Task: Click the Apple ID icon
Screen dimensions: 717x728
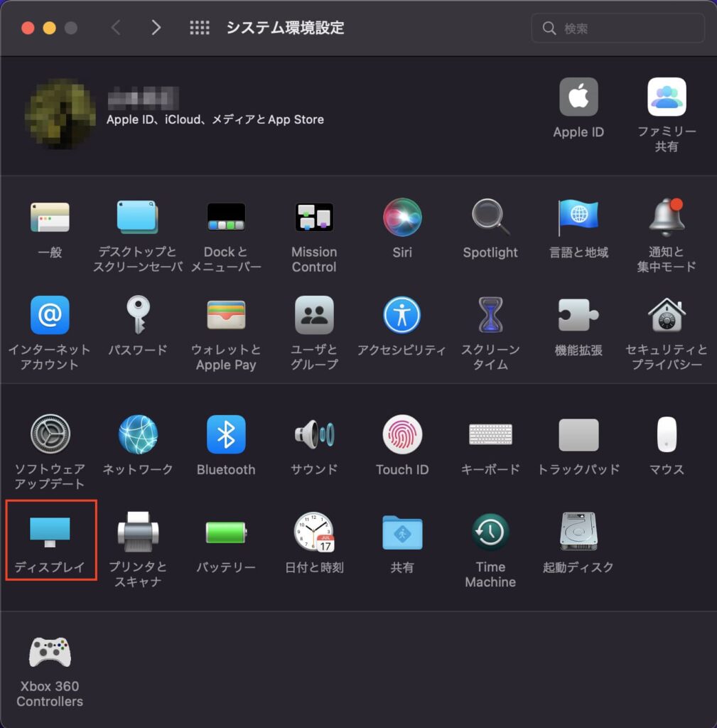Action: (x=578, y=97)
